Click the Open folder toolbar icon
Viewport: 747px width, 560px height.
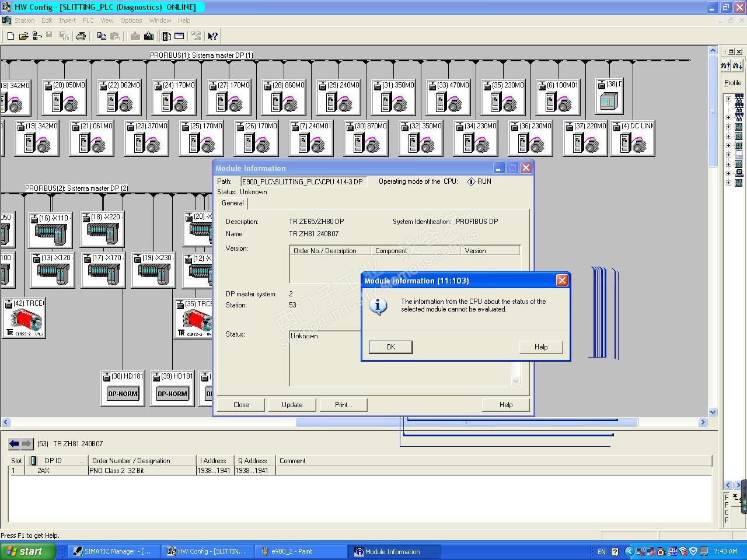(23, 36)
